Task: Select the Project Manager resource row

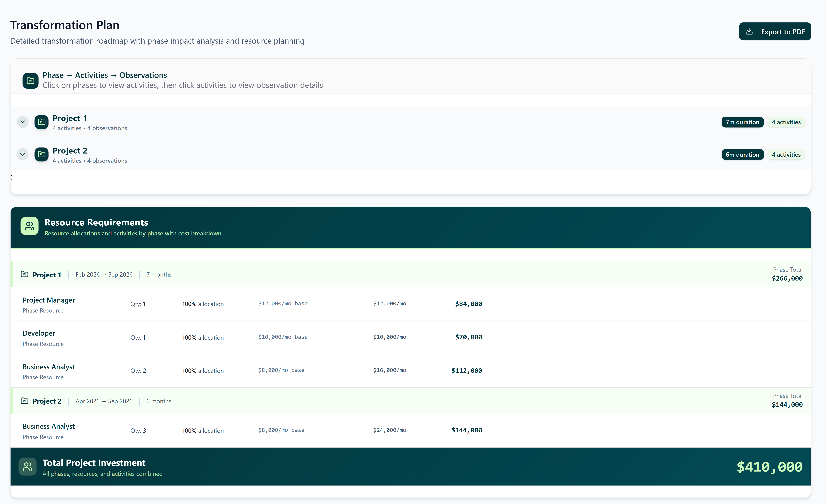Action: [49, 300]
